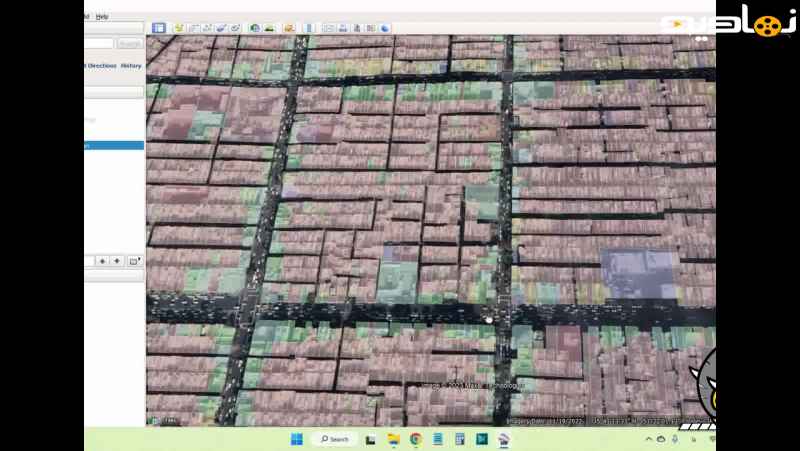Viewport: 800px width, 451px height.
Task: Open the ruler measurement tool
Action: point(309,28)
